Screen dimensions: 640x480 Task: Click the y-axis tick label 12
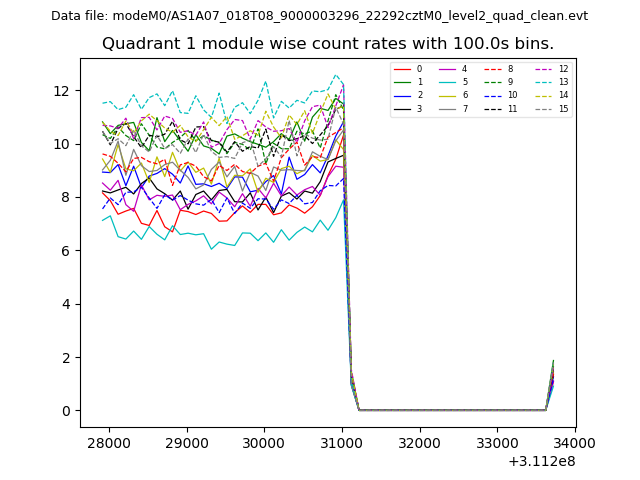(62, 91)
